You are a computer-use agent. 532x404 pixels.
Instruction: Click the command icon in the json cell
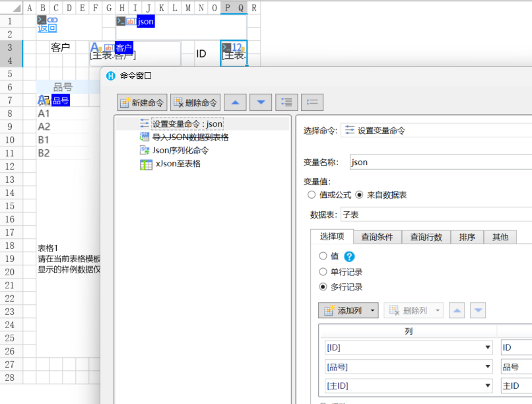click(121, 21)
